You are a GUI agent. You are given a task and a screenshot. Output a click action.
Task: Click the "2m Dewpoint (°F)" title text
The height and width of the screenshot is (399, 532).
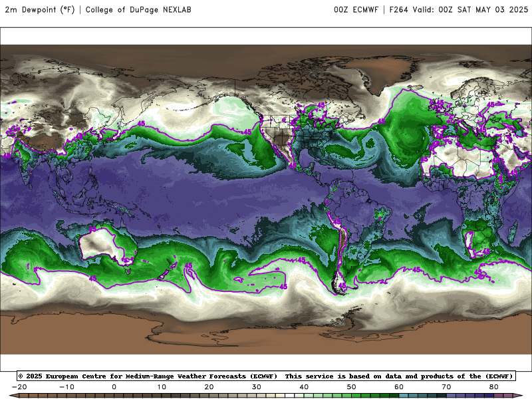[x=40, y=10]
